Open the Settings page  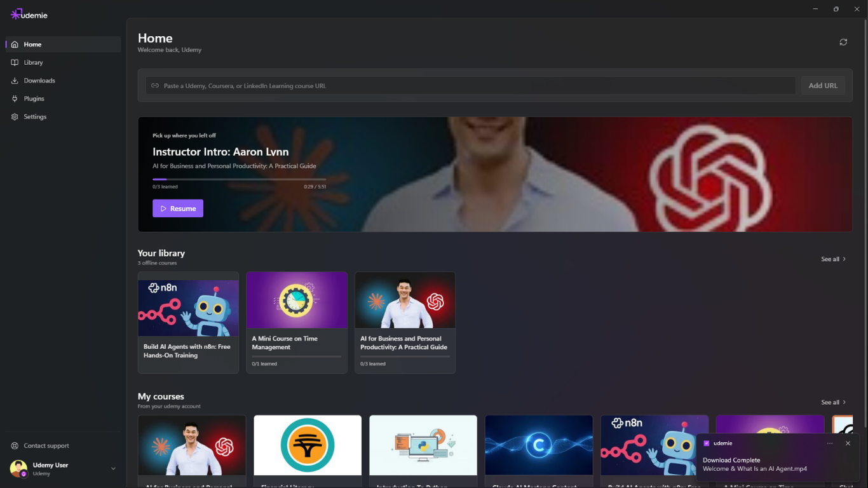pos(64,117)
